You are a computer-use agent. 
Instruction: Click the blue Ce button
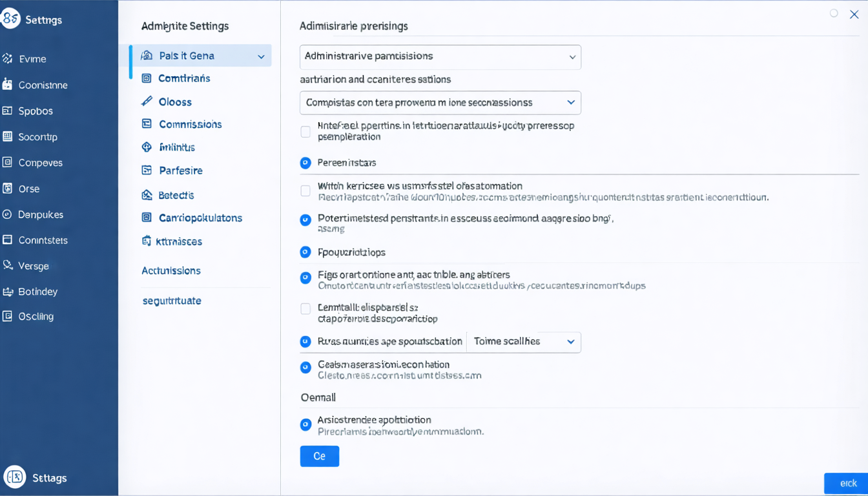319,456
